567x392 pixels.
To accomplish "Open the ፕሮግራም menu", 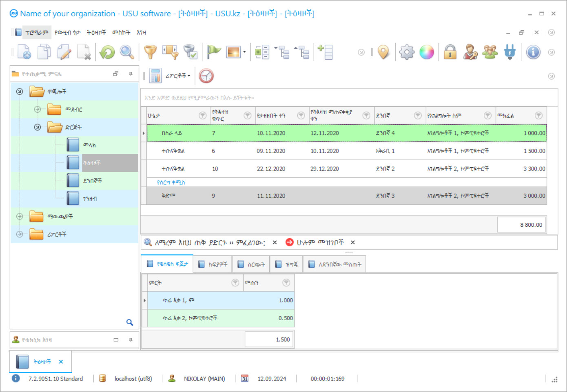I will coord(36,32).
